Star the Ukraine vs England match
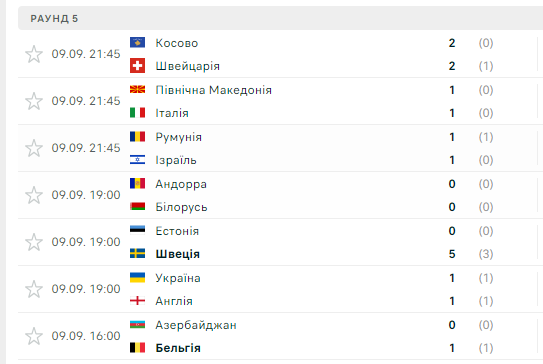Image resolution: width=543 pixels, height=364 pixels. point(34,289)
